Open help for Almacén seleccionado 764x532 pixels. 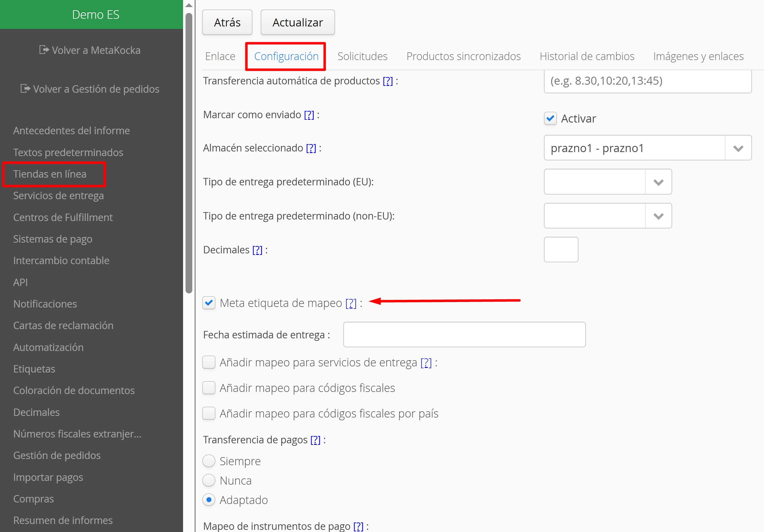311,148
